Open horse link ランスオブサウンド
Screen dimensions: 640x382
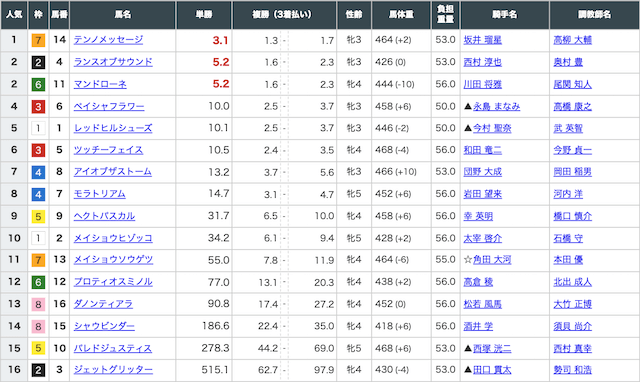click(113, 62)
